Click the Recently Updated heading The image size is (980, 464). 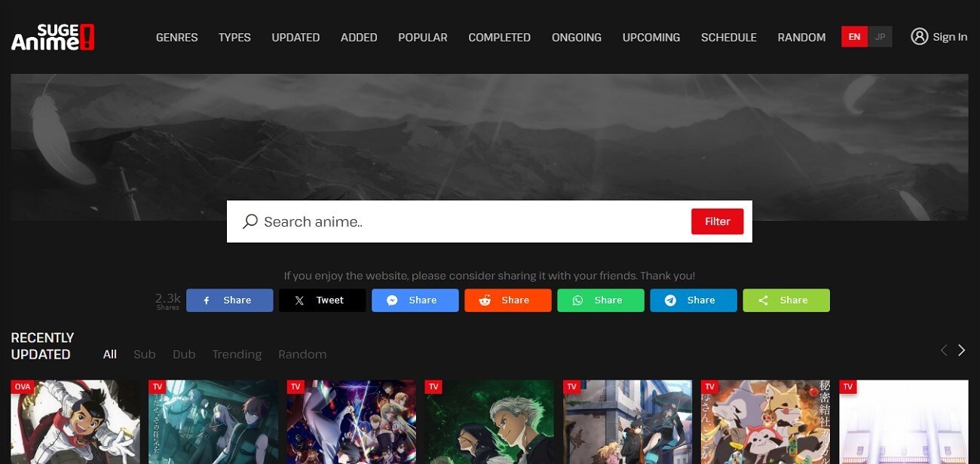[x=42, y=346]
